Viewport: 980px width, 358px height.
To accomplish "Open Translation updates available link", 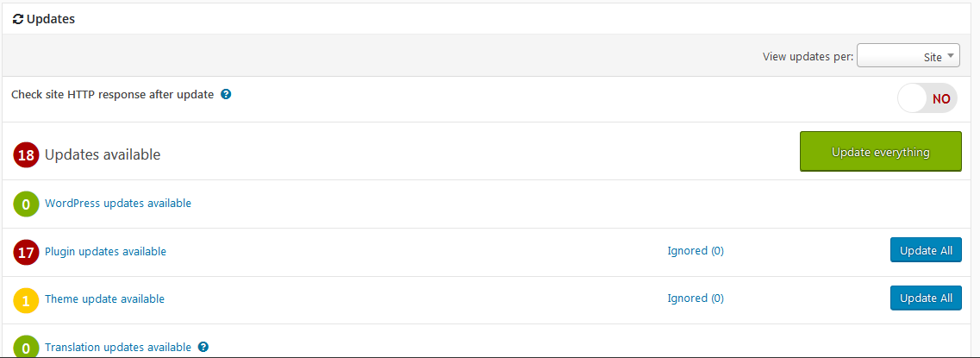I will pyautogui.click(x=118, y=347).
